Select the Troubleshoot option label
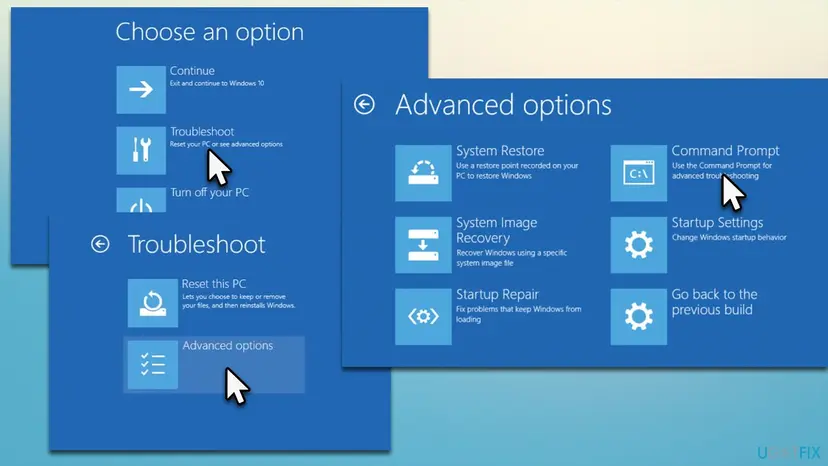This screenshot has height=466, width=828. (x=202, y=132)
